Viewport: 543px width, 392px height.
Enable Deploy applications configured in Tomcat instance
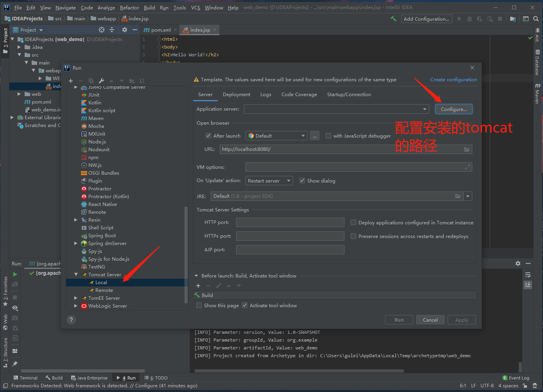(x=353, y=222)
